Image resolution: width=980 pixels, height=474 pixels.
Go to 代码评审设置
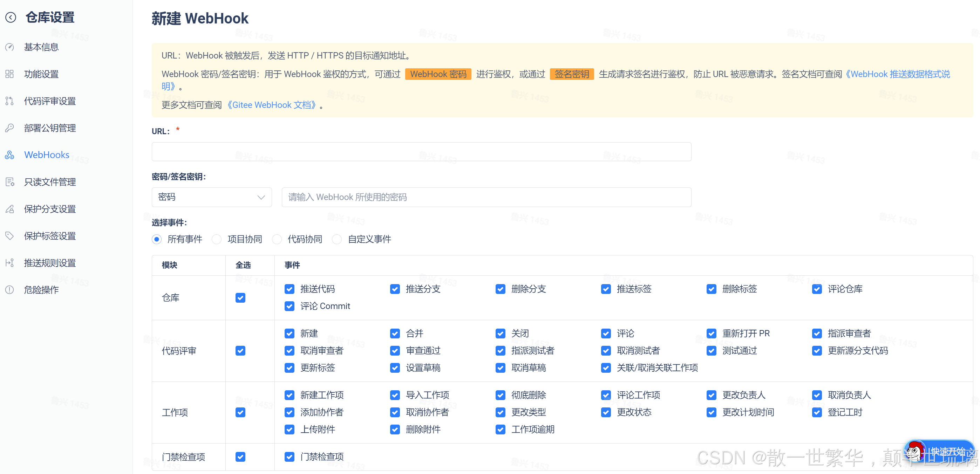(50, 101)
